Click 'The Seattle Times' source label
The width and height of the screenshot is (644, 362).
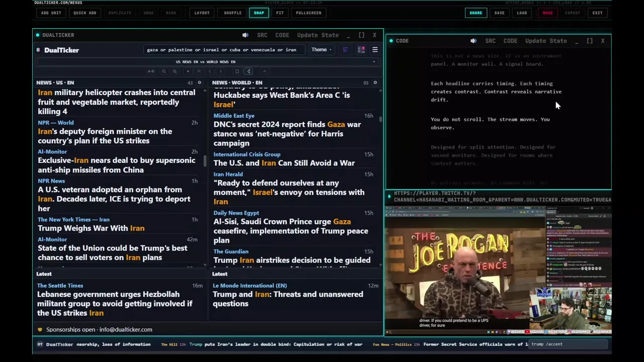[x=60, y=286]
